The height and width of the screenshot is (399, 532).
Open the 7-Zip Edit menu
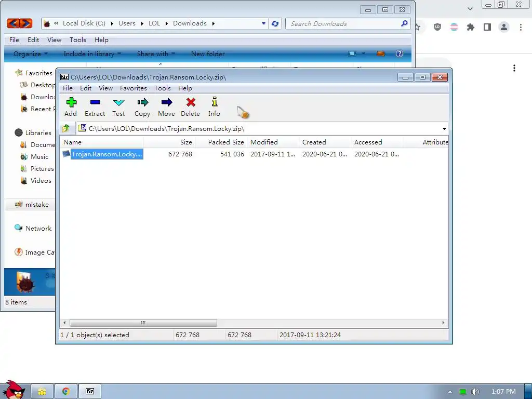[86, 88]
